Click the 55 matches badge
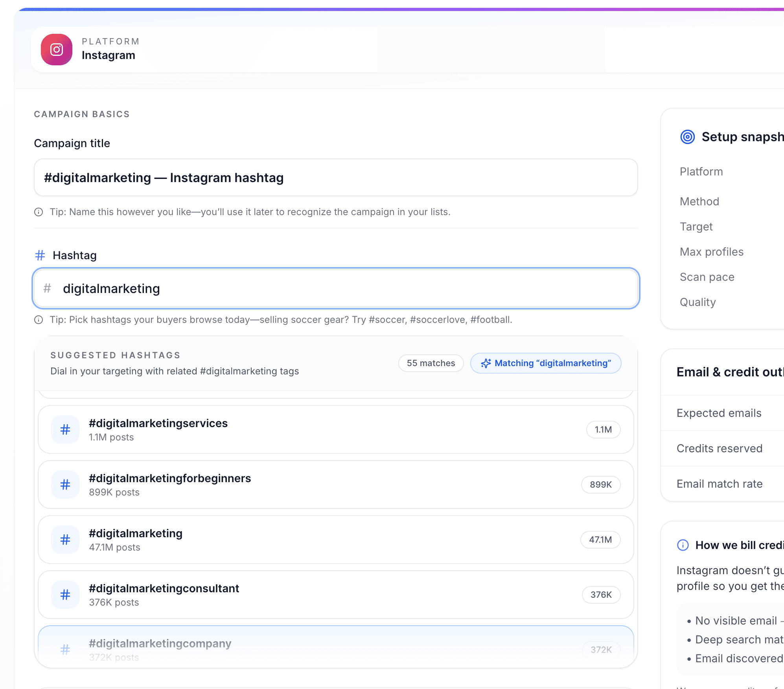 pos(431,363)
